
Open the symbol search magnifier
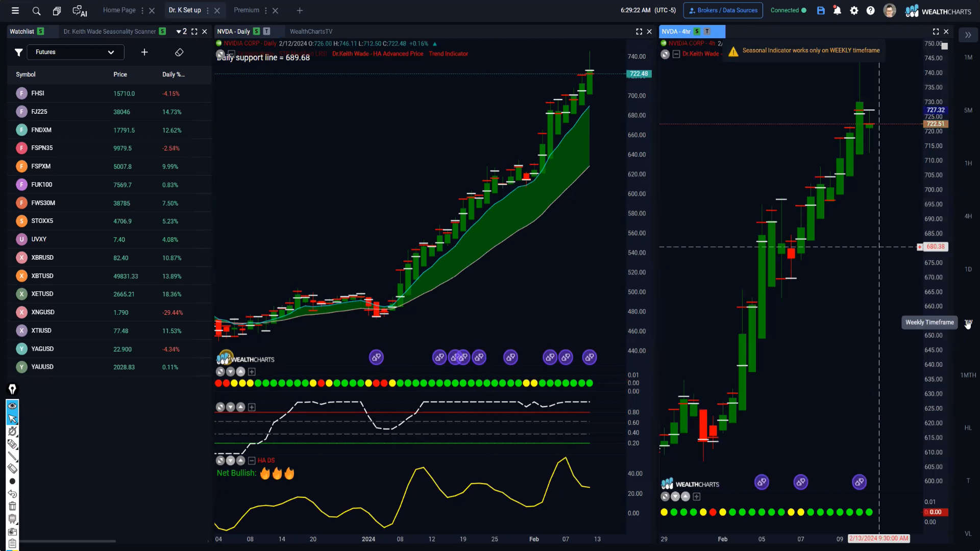click(x=36, y=10)
